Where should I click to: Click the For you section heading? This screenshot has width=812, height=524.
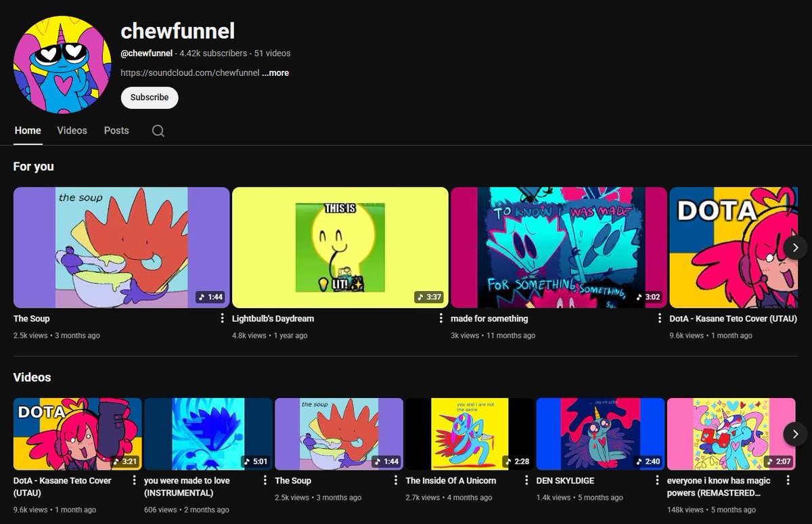(x=34, y=167)
